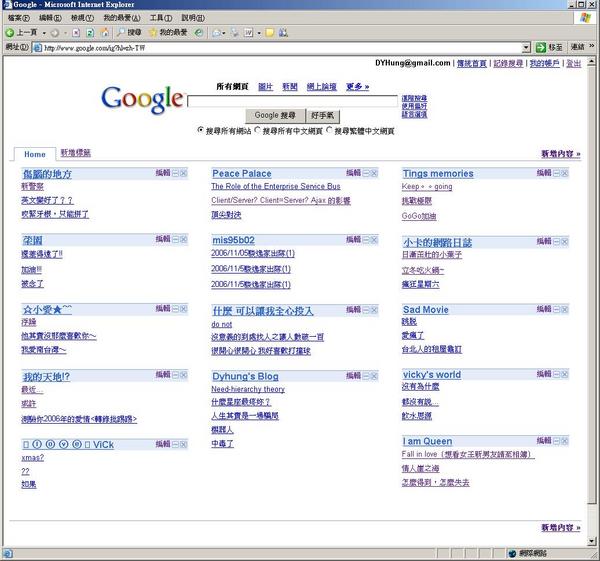
Task: Click the Stop page loading icon
Action: [76, 33]
